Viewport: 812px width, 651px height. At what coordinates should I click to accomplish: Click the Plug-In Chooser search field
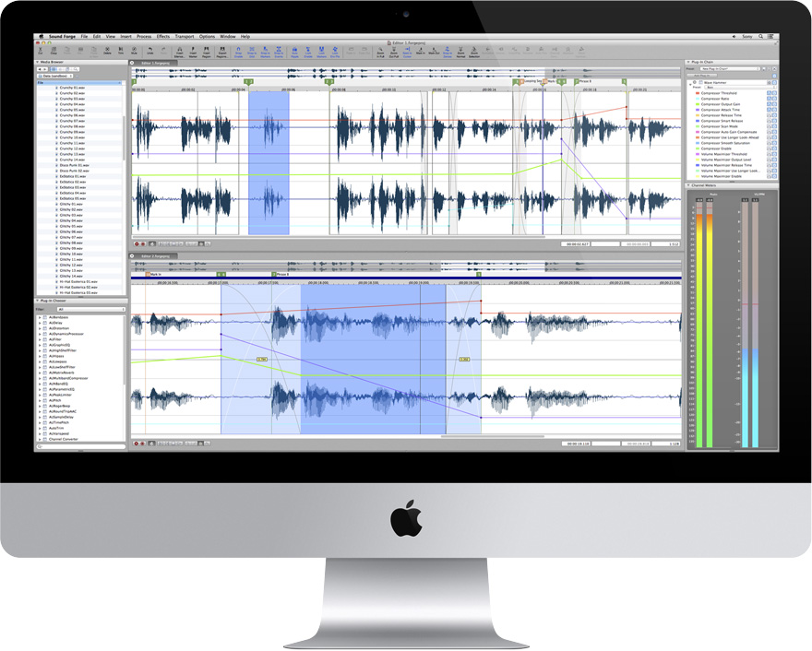(81, 446)
